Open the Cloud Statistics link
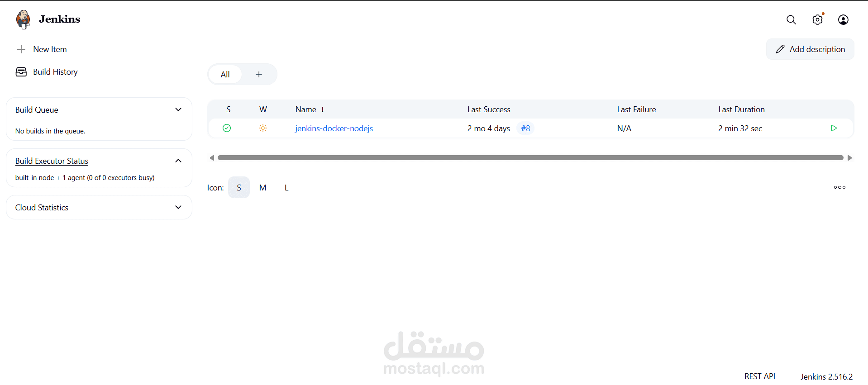Viewport: 868px width, 385px height. pos(42,208)
